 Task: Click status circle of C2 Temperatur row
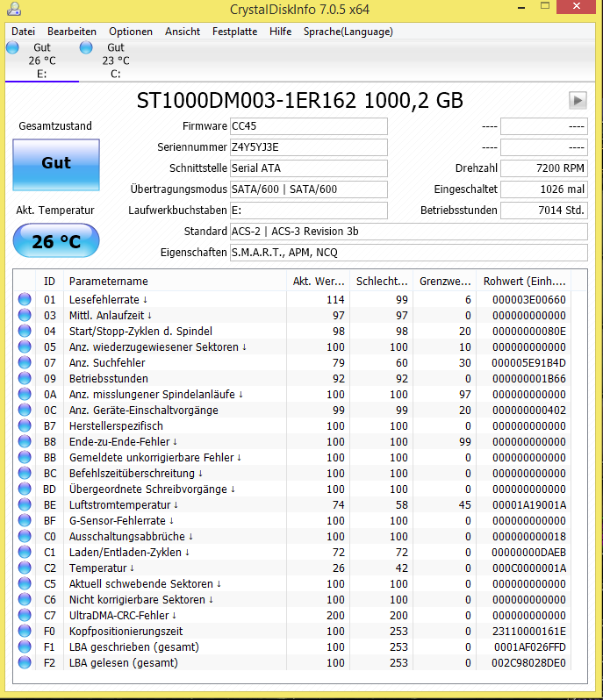tap(25, 568)
